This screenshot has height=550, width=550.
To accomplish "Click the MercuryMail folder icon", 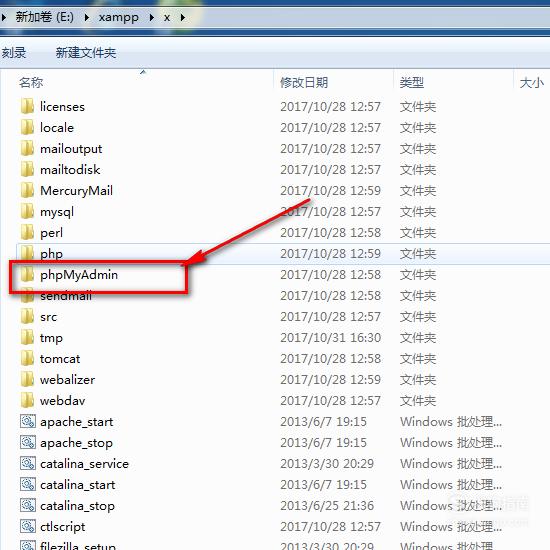I will (x=27, y=190).
